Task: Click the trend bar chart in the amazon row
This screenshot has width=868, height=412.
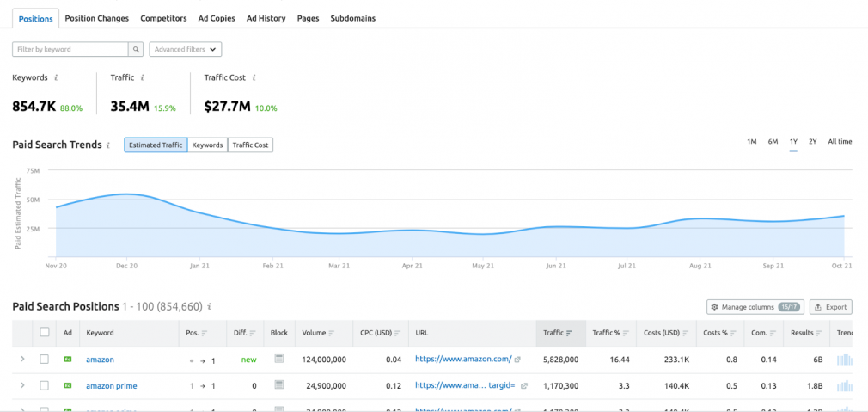Action: coord(846,360)
